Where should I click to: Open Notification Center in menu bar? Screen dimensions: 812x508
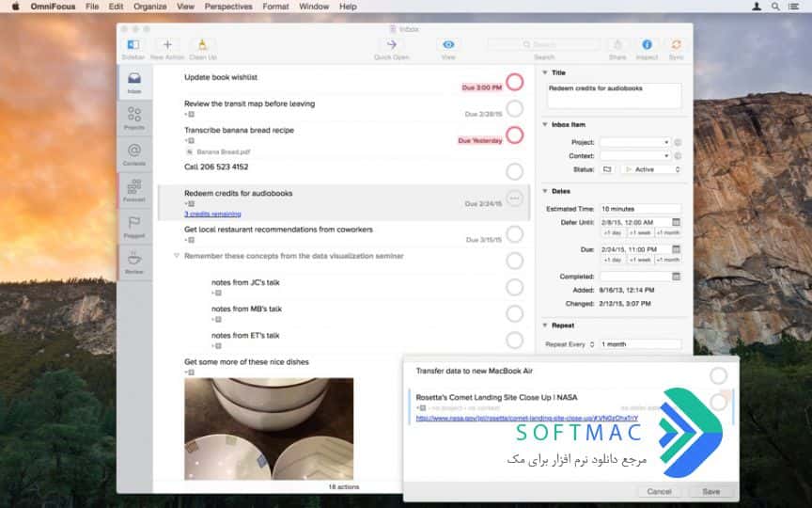click(x=793, y=7)
